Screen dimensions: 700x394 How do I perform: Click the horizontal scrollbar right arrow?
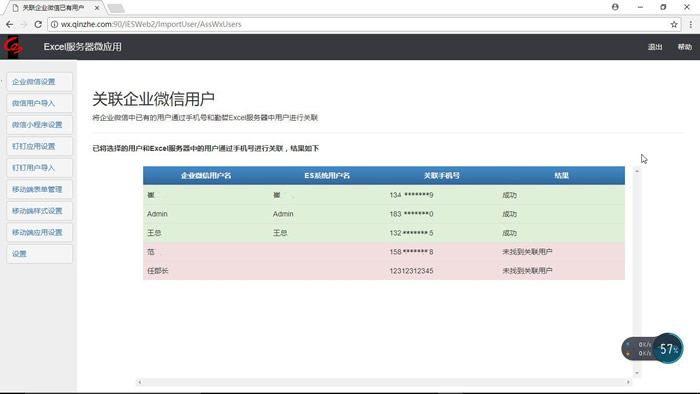coord(628,382)
